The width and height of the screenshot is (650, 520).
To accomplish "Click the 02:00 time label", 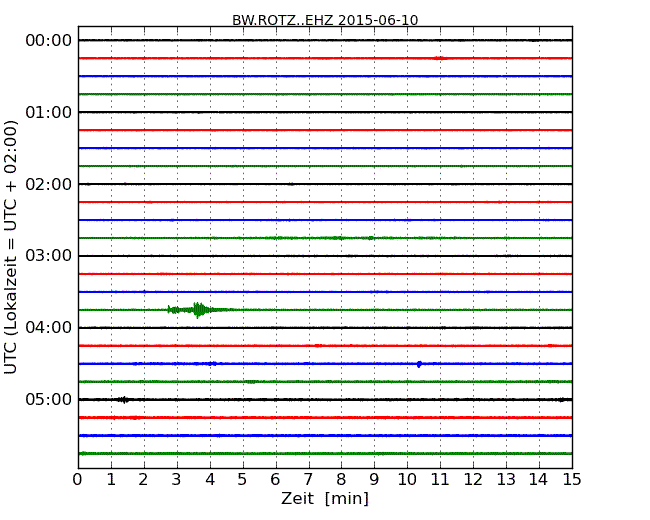I will pos(49,184).
